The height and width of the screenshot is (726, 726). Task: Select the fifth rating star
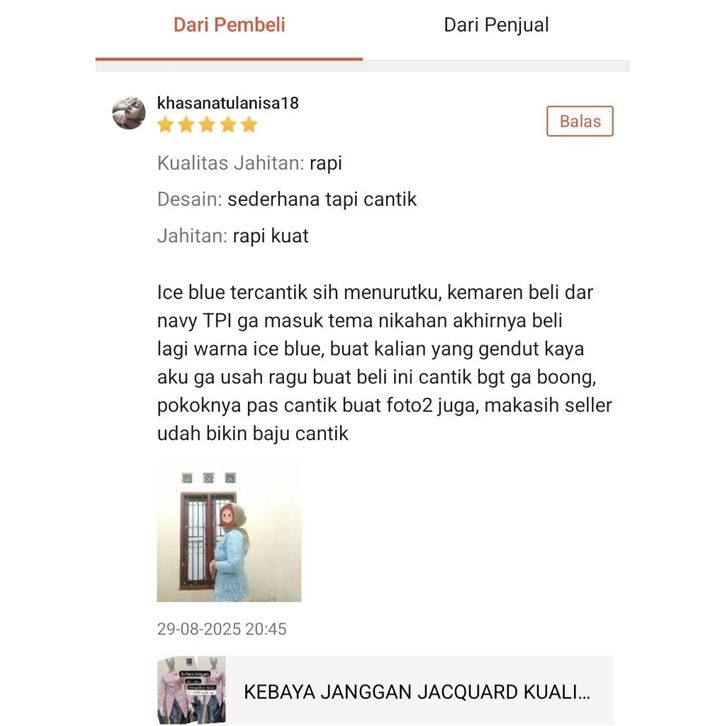249,125
